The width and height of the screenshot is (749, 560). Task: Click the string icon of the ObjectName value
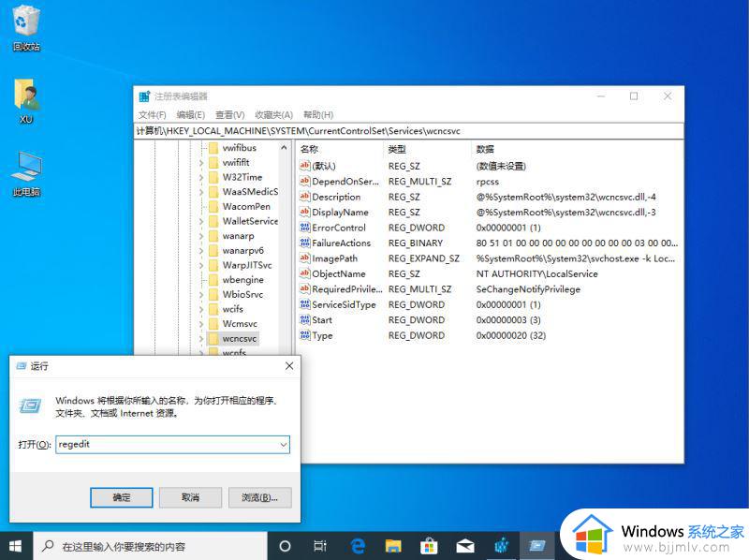305,273
